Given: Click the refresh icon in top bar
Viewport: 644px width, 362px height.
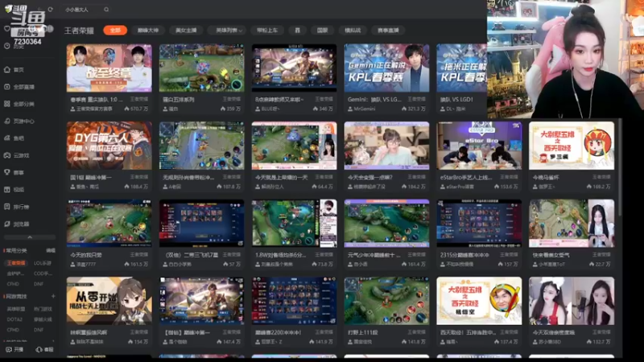Looking at the screenshot, I should pos(50,9).
